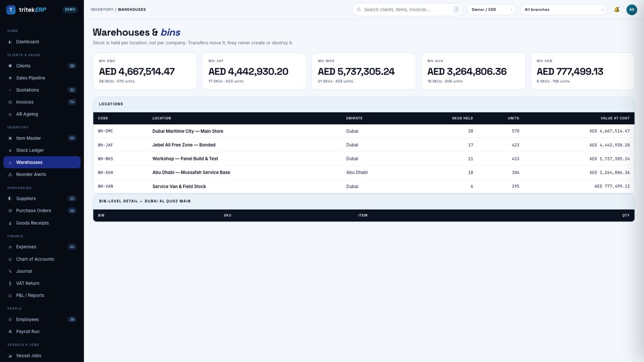Click the tritekERP logo icon

pos(11,10)
